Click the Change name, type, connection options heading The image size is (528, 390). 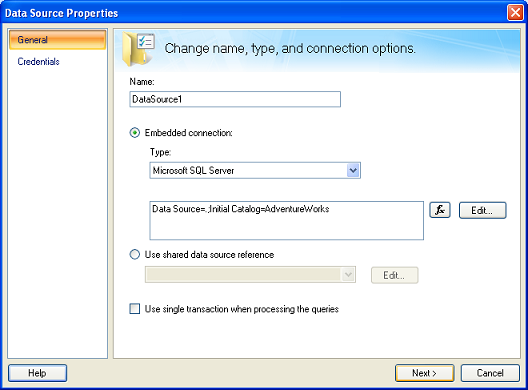pyautogui.click(x=290, y=48)
